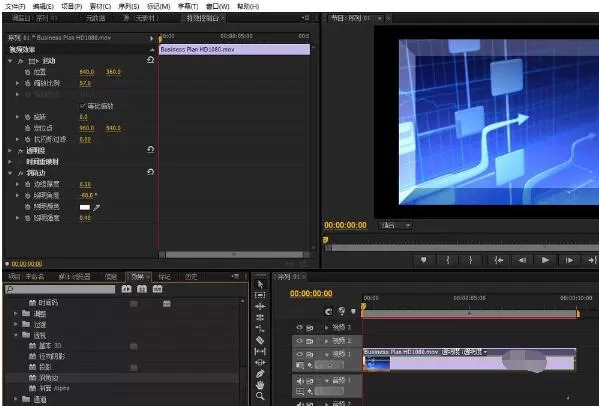Toggle eye visibility for 视频 2 track
Screen dimensions: 599x406
click(300, 341)
